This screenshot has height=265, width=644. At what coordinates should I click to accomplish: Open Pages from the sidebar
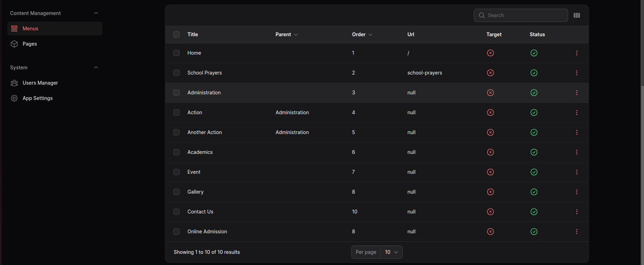pyautogui.click(x=30, y=44)
